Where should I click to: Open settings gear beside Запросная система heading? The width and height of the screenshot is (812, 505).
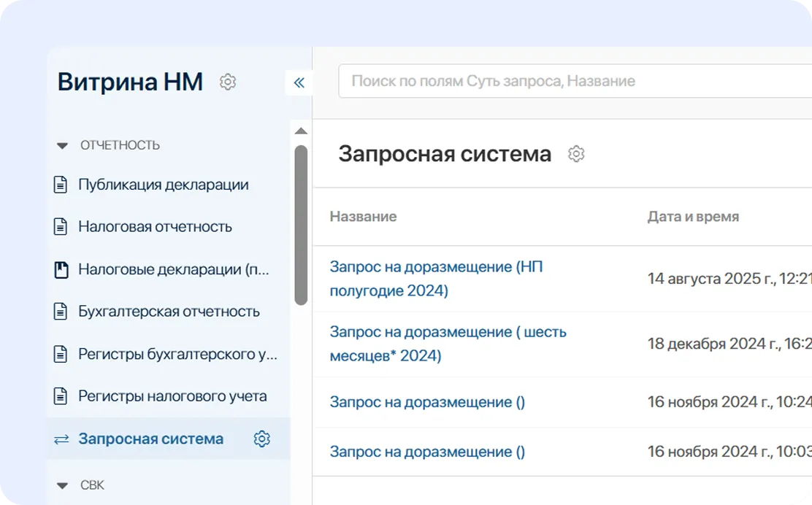[576, 153]
